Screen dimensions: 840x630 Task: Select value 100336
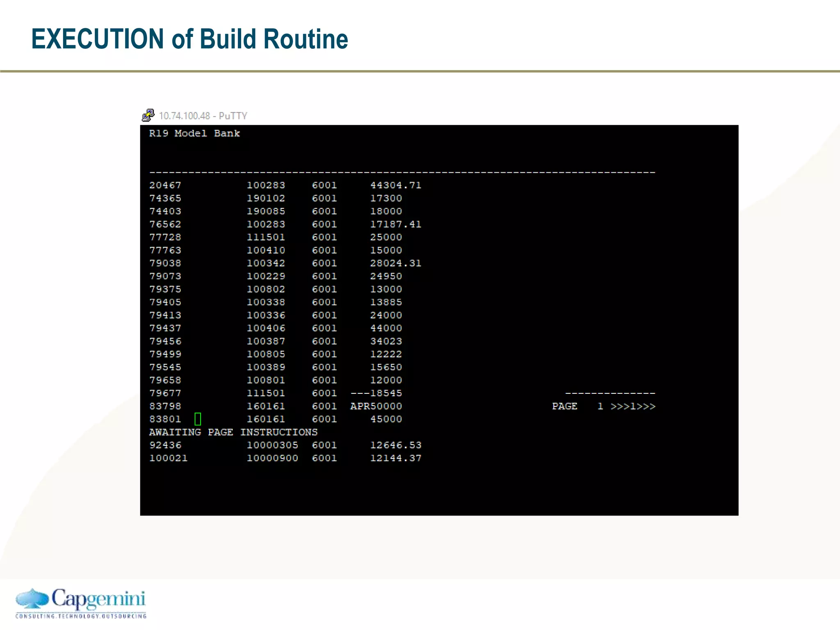tap(266, 315)
